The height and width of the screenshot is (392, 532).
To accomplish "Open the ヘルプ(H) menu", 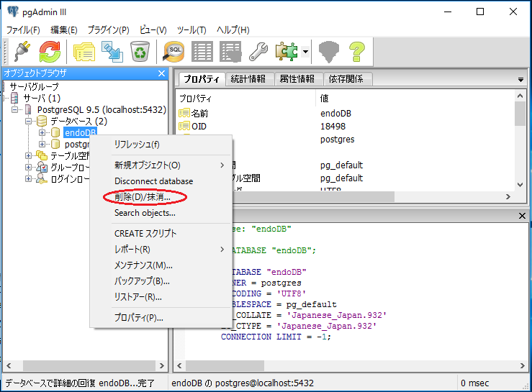I will pos(233,30).
